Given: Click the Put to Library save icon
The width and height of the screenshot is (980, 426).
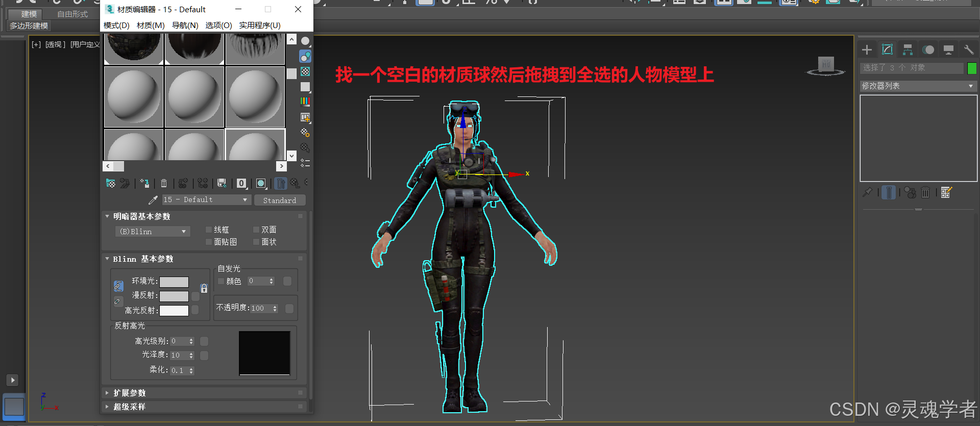Looking at the screenshot, I should coord(222,183).
